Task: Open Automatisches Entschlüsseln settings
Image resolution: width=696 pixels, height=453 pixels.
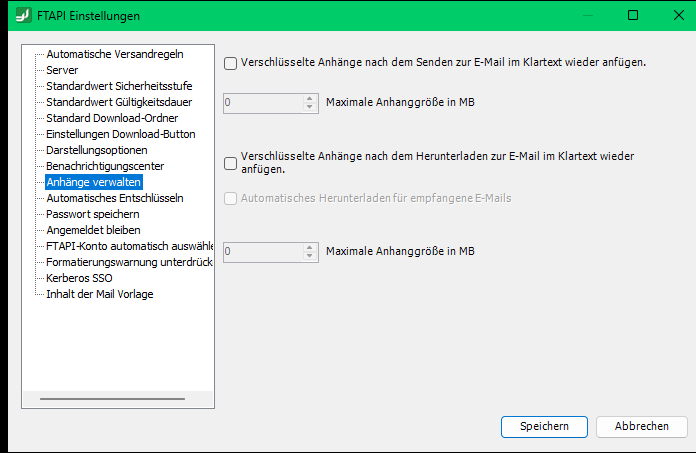Action: pos(115,198)
